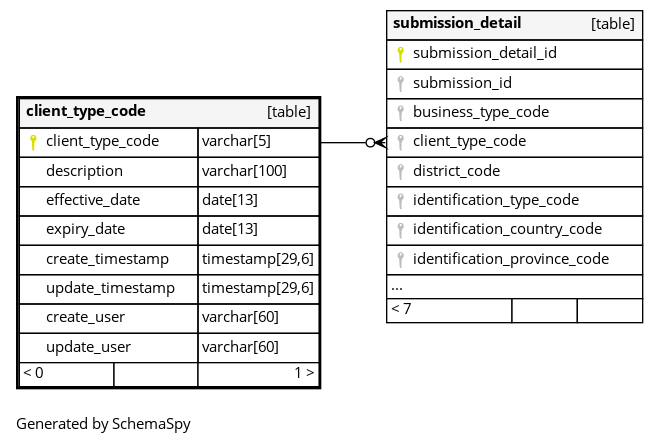Click the relationship connector's crow's foot end
This screenshot has height=444, width=659.
click(377, 143)
